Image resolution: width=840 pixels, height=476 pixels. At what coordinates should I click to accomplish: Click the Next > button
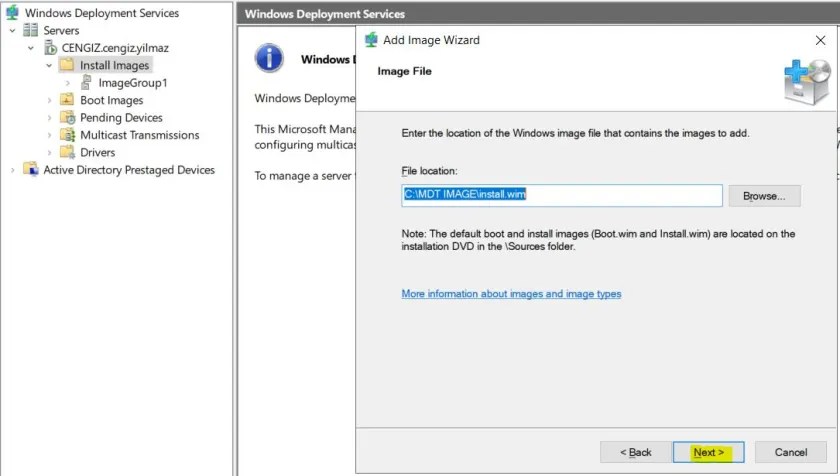(x=708, y=452)
